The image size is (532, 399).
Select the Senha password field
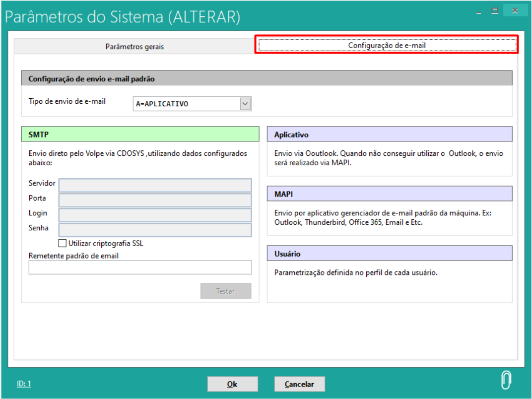155,230
